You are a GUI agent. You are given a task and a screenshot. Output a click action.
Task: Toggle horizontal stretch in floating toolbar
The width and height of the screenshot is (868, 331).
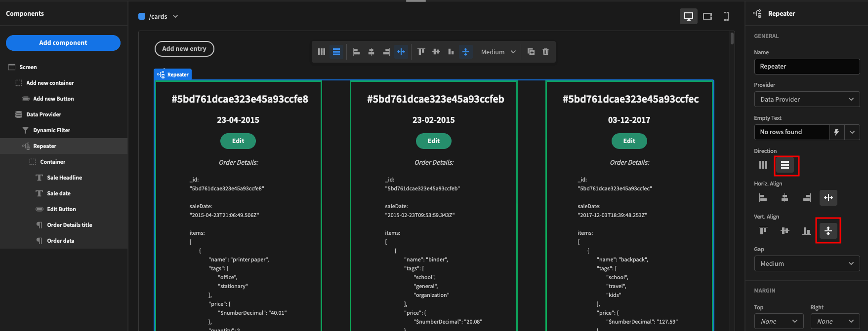coord(401,52)
